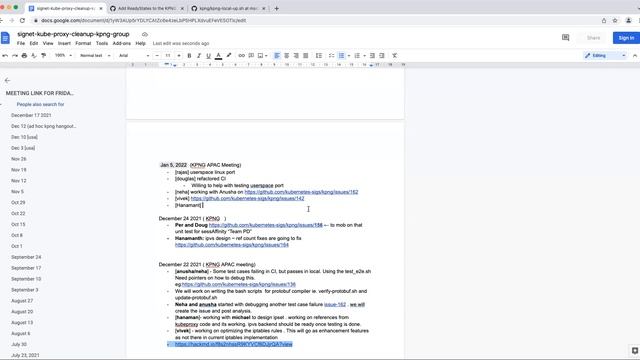Clear formatting from selection
The image size is (640, 360).
pos(394,56)
